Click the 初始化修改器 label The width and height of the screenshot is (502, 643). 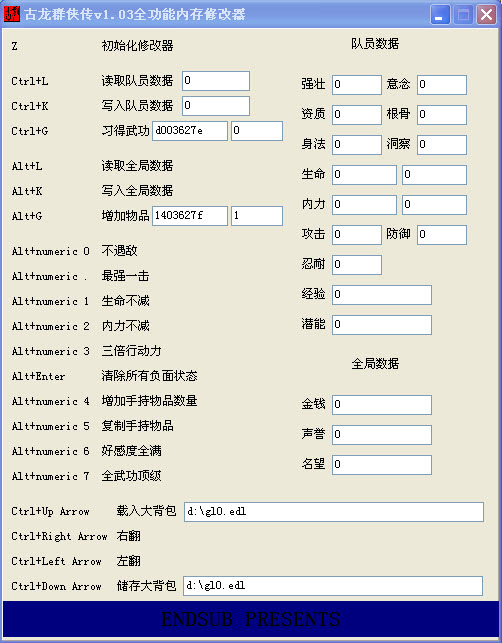pos(137,46)
